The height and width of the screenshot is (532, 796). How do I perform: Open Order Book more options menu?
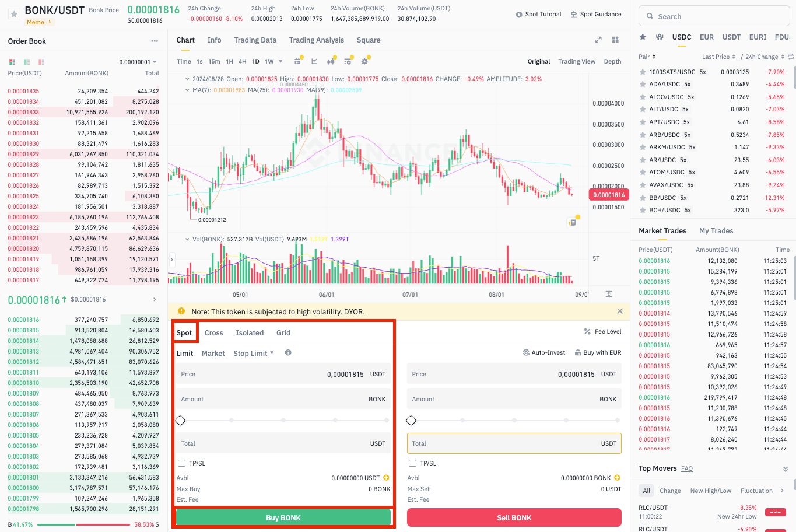pos(155,41)
